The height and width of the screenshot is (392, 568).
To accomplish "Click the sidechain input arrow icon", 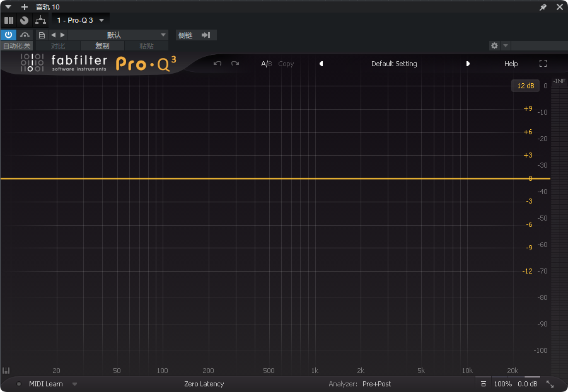I will tap(206, 35).
